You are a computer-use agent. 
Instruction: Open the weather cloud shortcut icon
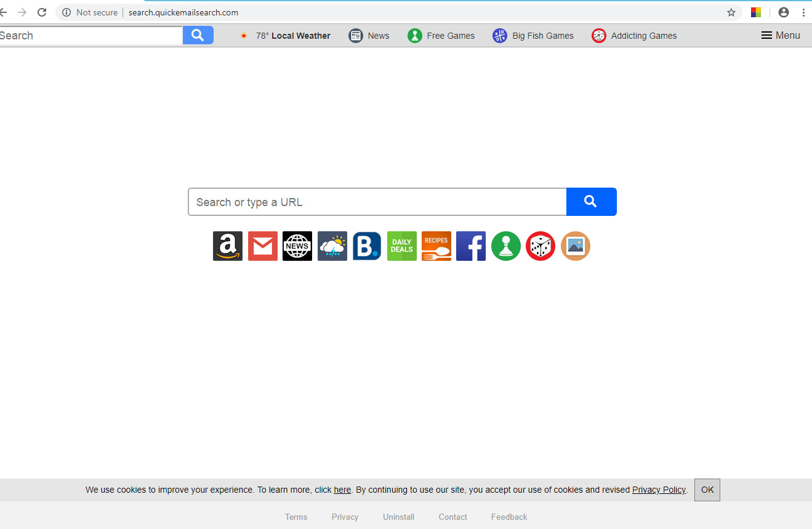pos(332,246)
